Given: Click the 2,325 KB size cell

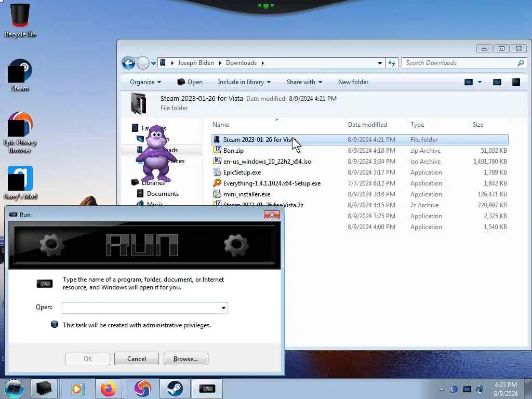Looking at the screenshot, I should pos(495,216).
